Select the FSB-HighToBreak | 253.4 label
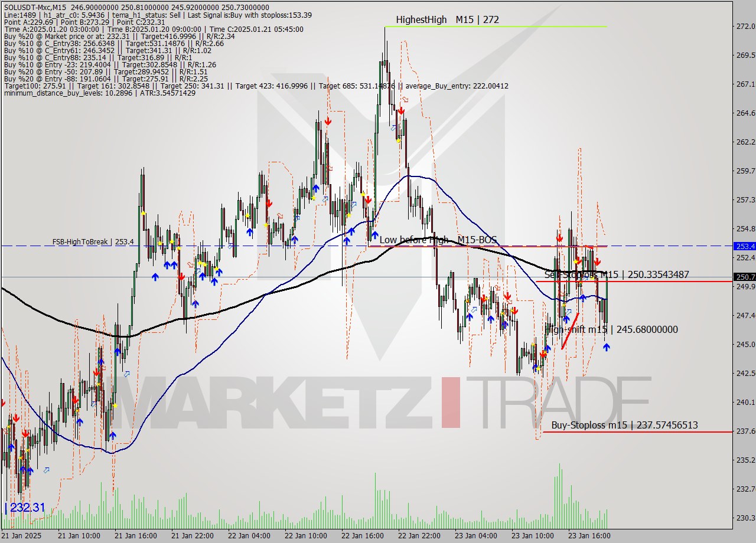This screenshot has height=543, width=756. 93,241
